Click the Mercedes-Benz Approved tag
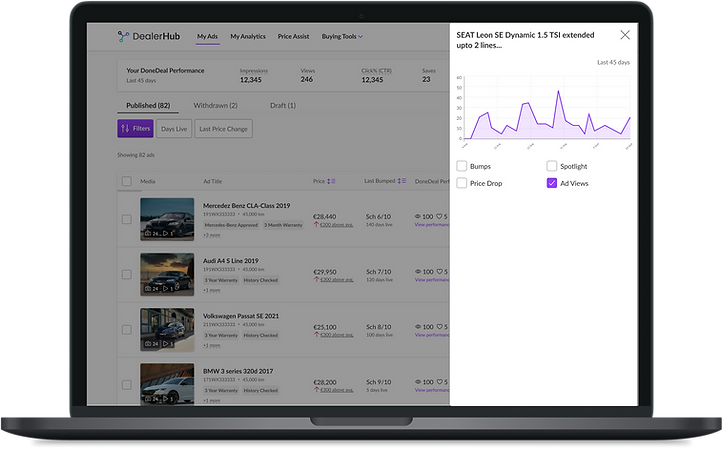This screenshot has width=722, height=449. click(231, 225)
